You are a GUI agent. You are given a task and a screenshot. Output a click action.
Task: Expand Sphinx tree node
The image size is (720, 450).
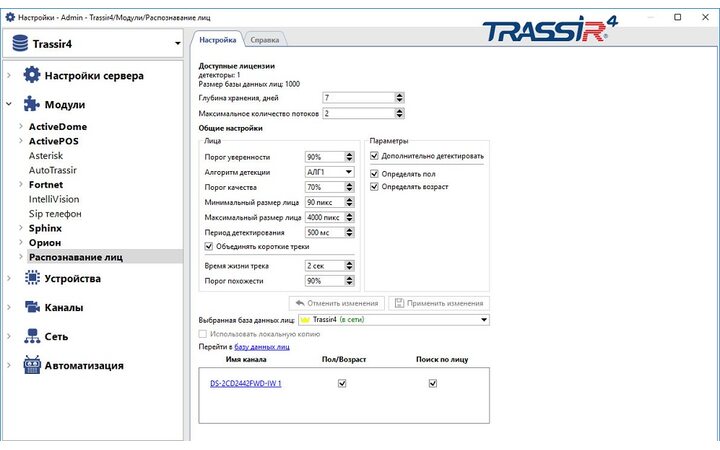click(x=21, y=228)
